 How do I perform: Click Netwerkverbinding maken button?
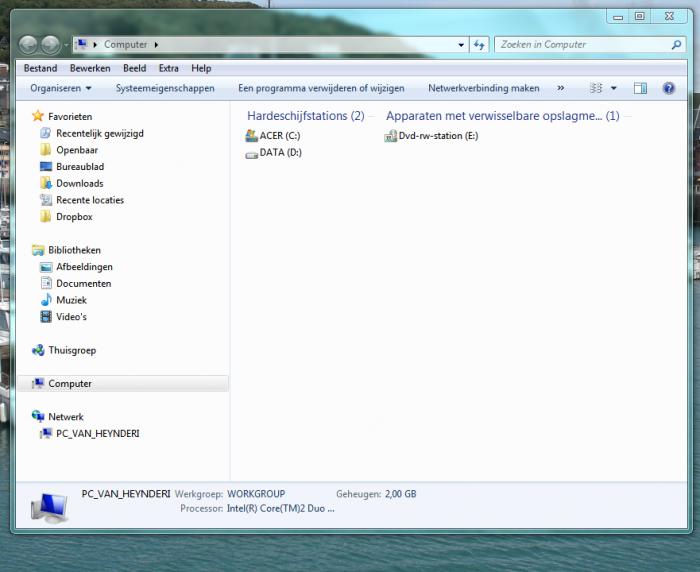[x=484, y=88]
